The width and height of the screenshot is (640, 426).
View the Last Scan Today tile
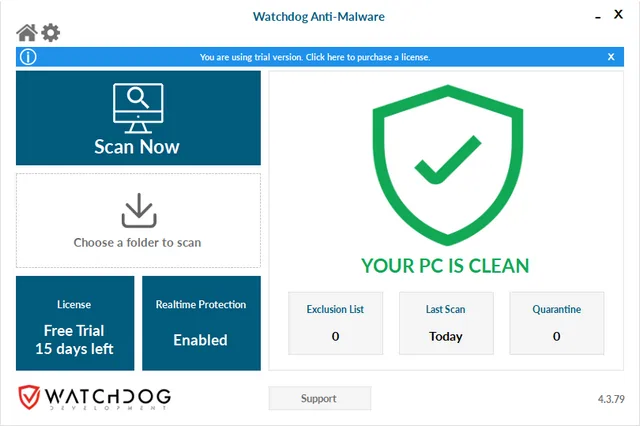[446, 323]
